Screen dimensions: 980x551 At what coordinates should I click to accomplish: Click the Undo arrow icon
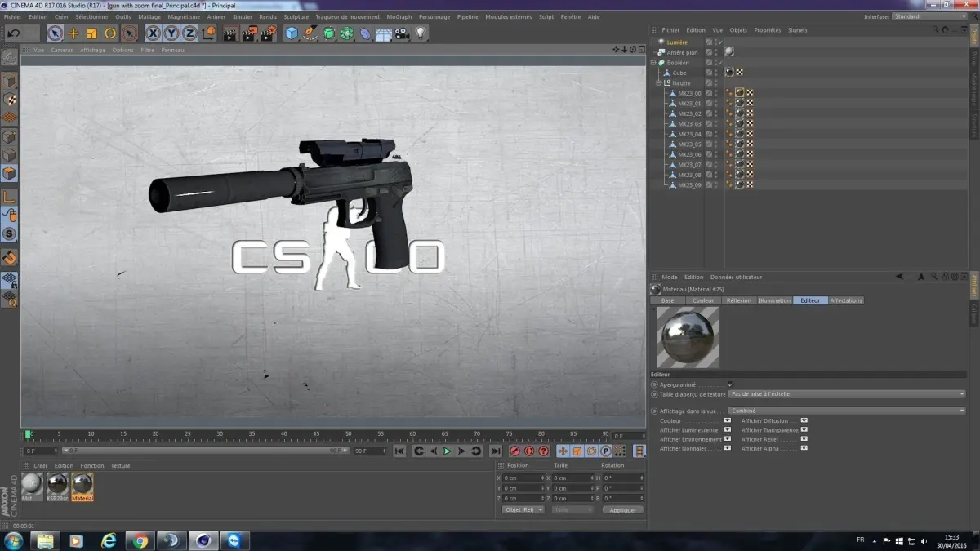coord(14,33)
